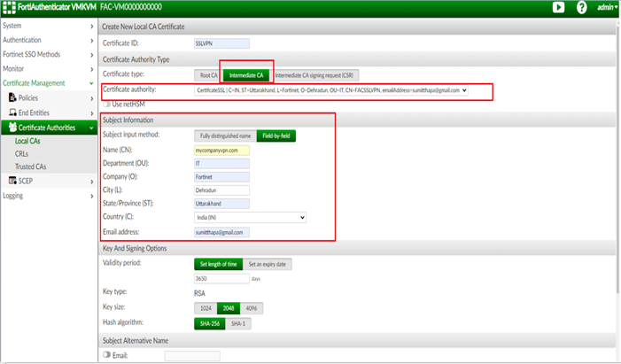The width and height of the screenshot is (621, 364).
Task: Open the Country (C) dropdown
Action: 250,217
